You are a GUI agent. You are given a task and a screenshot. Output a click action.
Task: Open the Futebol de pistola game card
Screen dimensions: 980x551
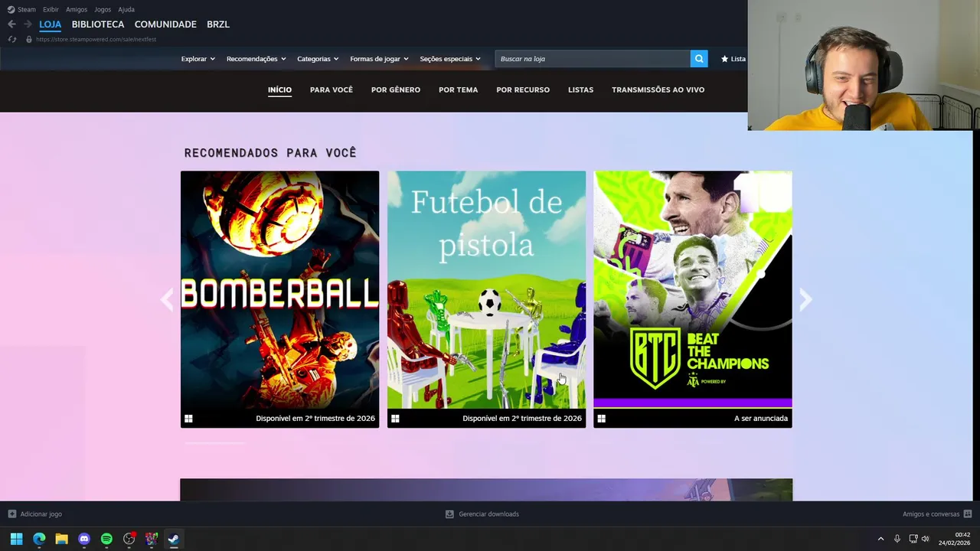486,299
